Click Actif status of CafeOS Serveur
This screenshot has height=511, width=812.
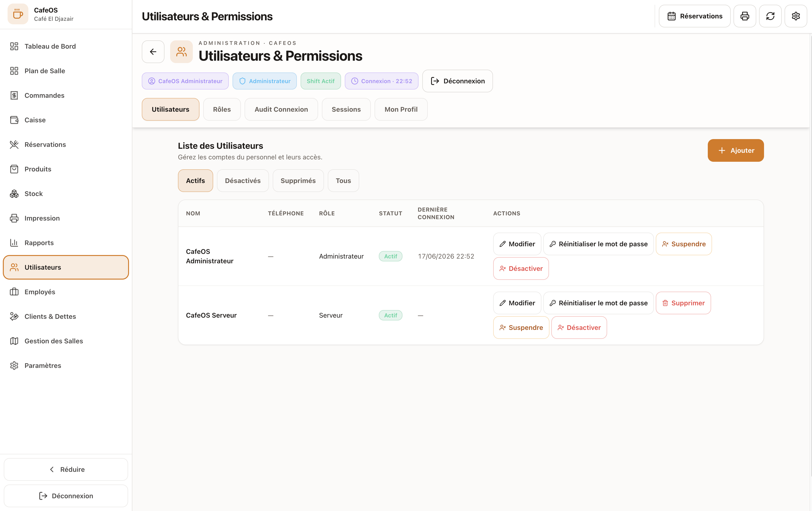coord(390,315)
